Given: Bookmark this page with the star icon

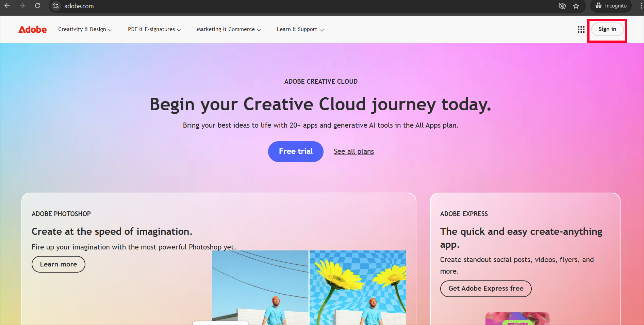Looking at the screenshot, I should (576, 6).
